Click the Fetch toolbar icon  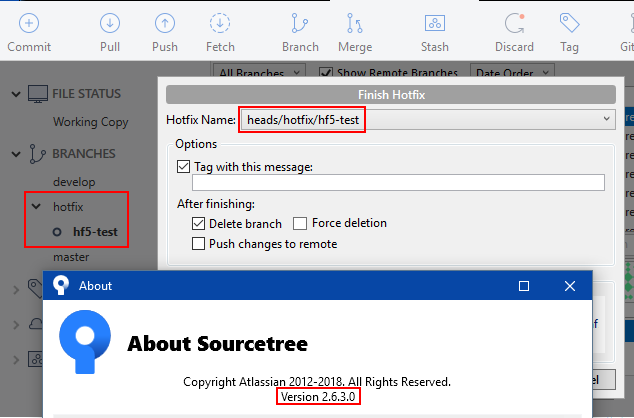coord(220,23)
